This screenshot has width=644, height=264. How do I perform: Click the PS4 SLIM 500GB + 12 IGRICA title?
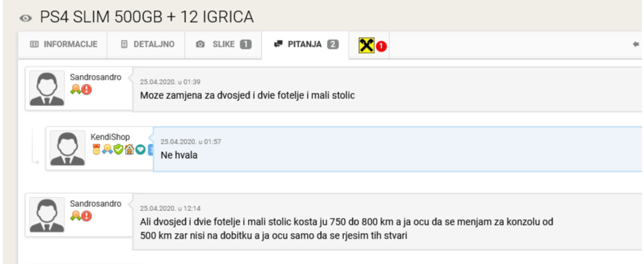coord(147,17)
